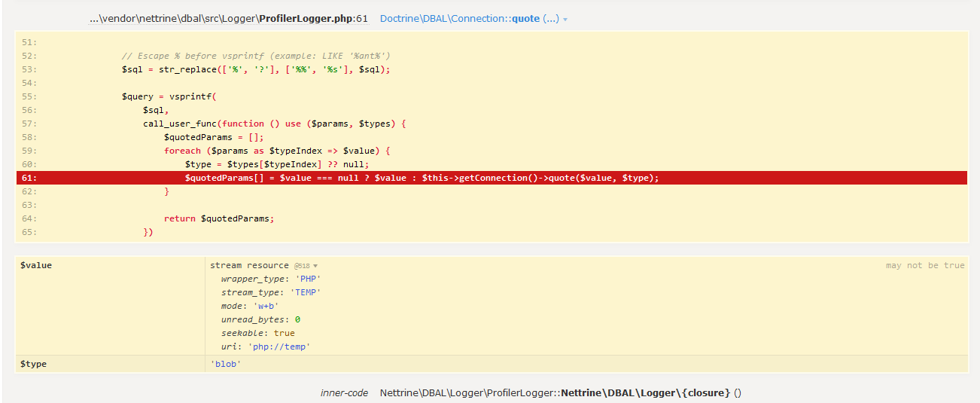Select the uri 'php://temp' entry
980x403 pixels.
[x=266, y=347]
